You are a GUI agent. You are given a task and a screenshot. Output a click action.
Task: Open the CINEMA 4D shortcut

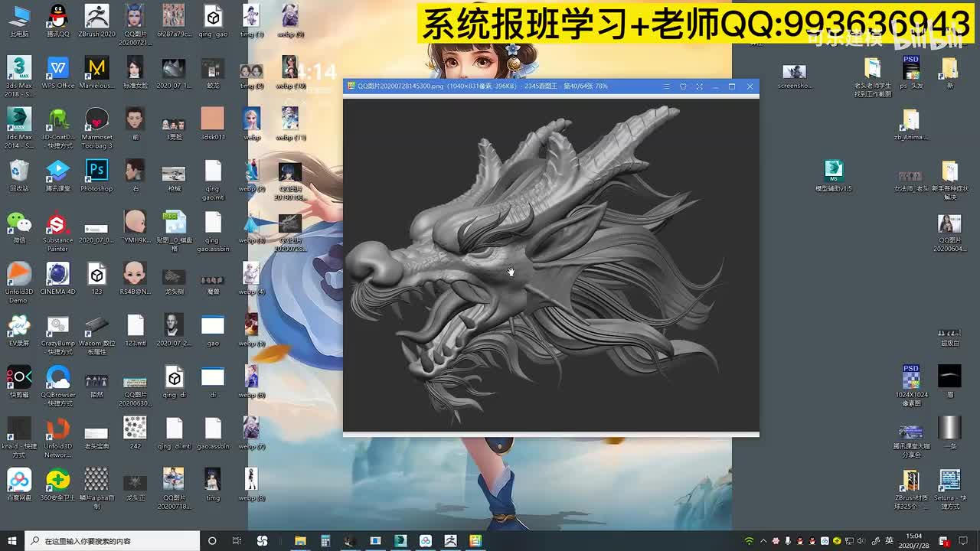click(x=57, y=279)
